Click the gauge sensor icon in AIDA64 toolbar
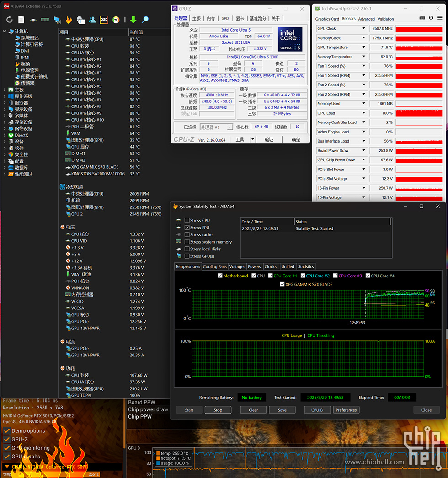 [116, 20]
